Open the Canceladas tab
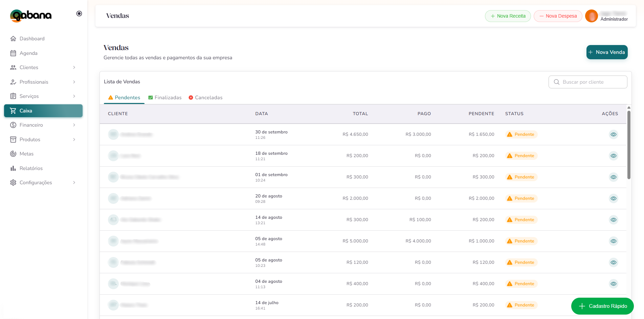644x319 pixels. pyautogui.click(x=205, y=98)
